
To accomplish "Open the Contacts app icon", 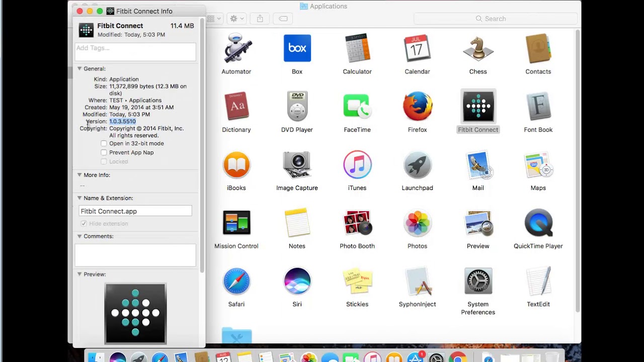I will 538,48.
